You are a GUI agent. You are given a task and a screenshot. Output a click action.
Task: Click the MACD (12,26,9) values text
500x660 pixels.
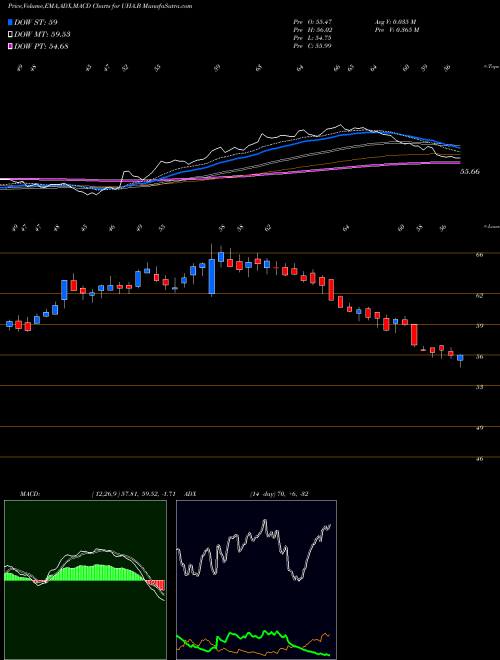(136, 493)
